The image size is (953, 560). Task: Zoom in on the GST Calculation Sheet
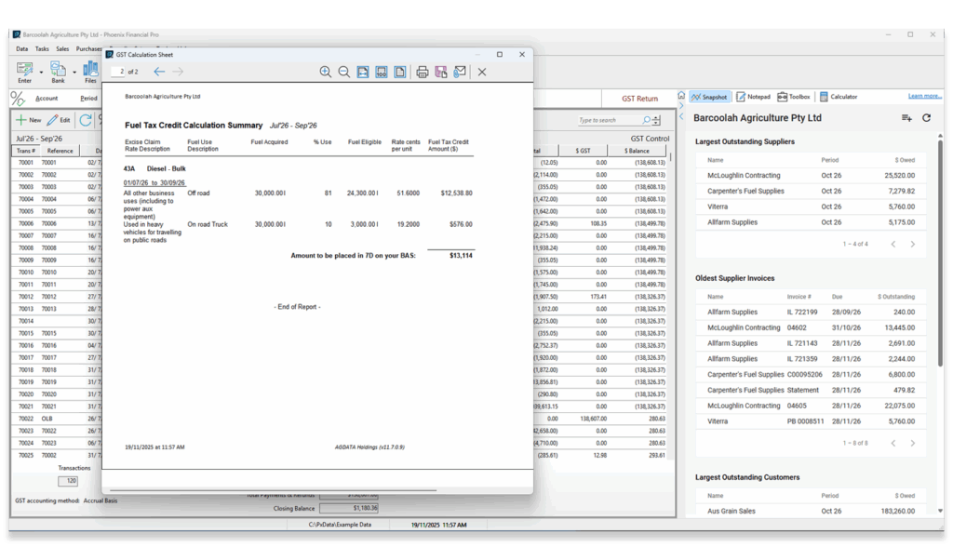click(x=325, y=72)
